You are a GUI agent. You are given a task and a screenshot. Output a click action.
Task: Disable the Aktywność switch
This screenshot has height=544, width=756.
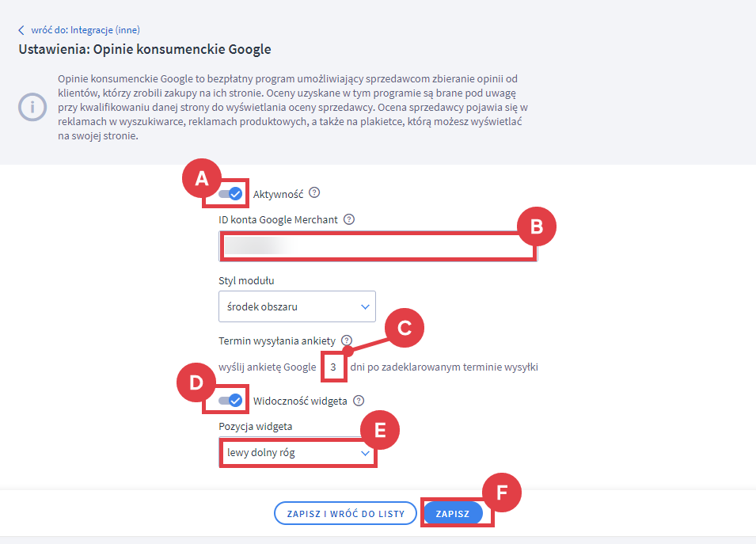(x=230, y=193)
